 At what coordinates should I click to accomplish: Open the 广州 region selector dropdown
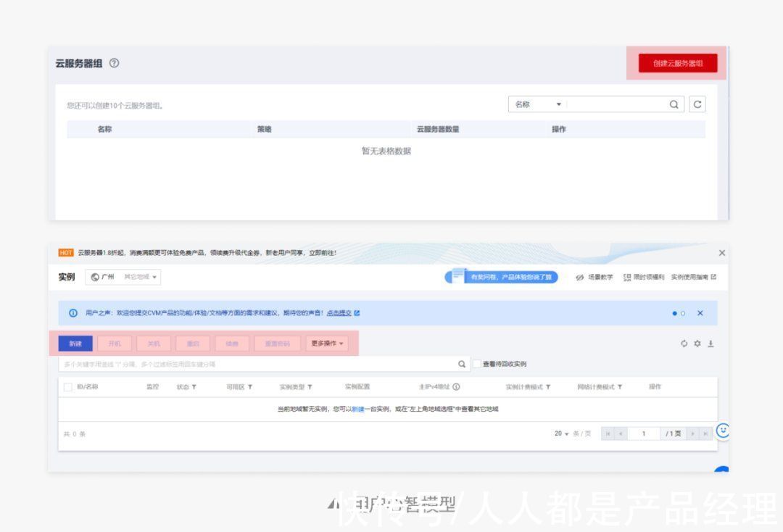pos(123,276)
